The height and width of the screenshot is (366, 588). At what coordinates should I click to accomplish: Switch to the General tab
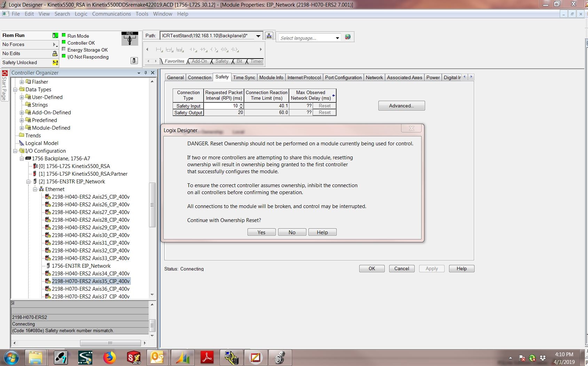tap(175, 77)
